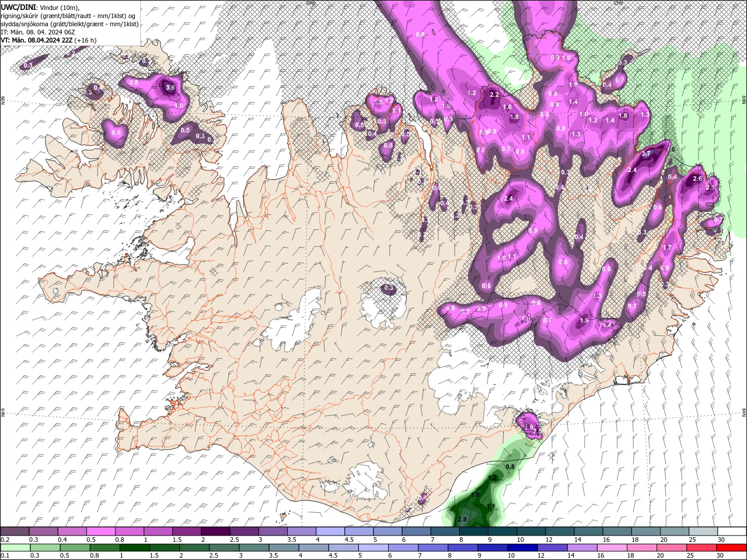Click the '4.5' label in the upper legend row

[x=349, y=539]
